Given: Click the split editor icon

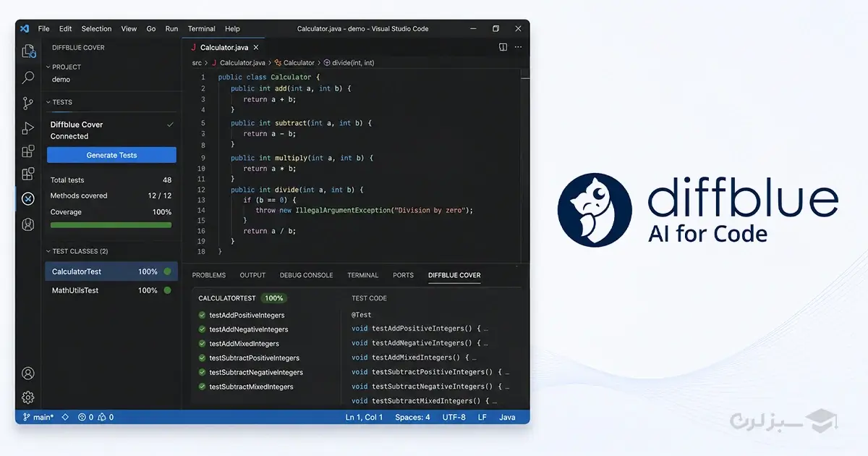Looking at the screenshot, I should tap(503, 47).
